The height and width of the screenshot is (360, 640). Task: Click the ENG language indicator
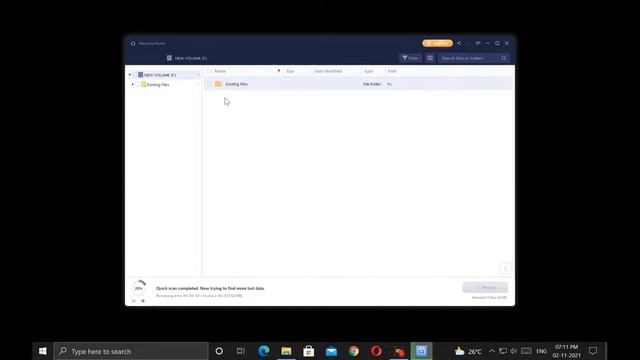pos(542,351)
